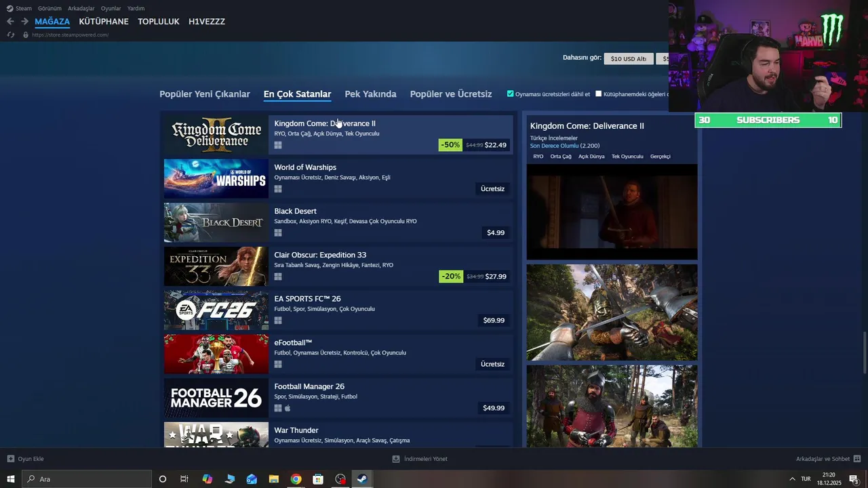Click the Windows icon under Expedition 33
868x488 pixels.
(278, 277)
